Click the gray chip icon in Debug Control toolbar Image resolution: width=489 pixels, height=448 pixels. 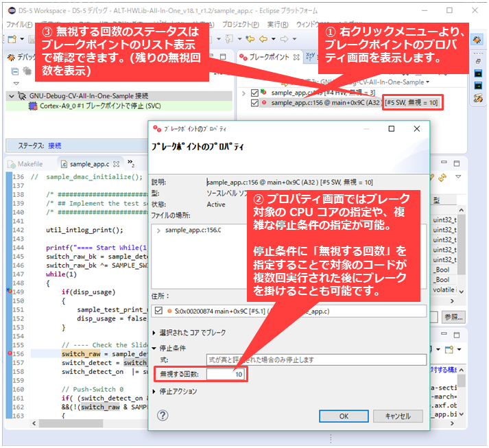27,71
